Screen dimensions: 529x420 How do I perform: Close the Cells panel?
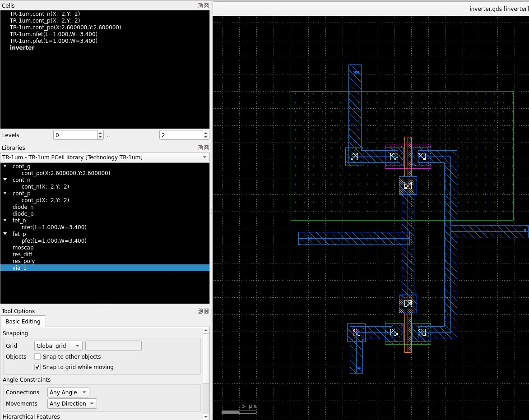206,6
